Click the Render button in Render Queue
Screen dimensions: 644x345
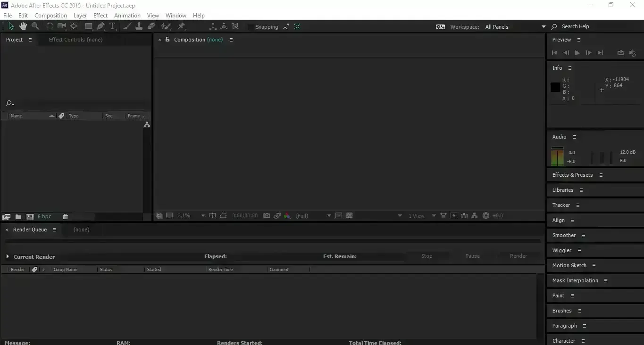(x=518, y=256)
